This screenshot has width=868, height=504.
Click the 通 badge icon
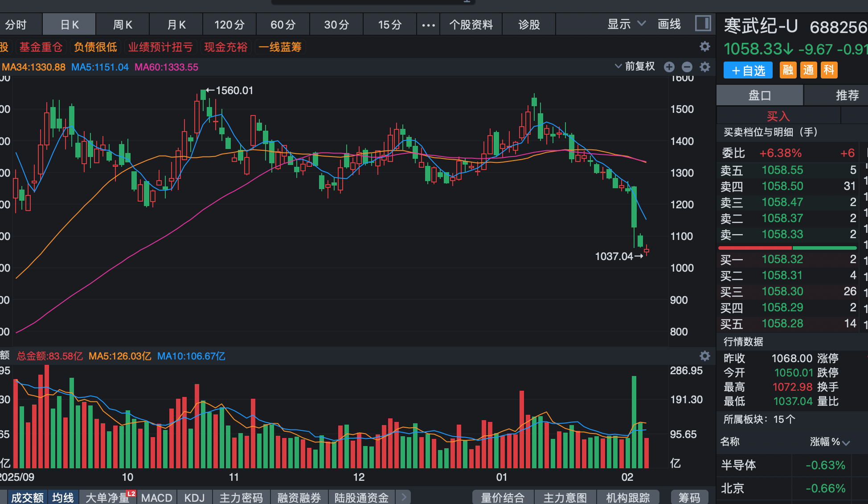[x=808, y=70]
